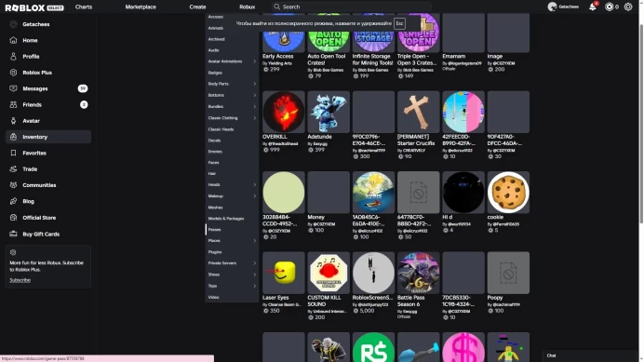Open the notifications bell icon
Screen dimensions: 644x362
(592, 7)
